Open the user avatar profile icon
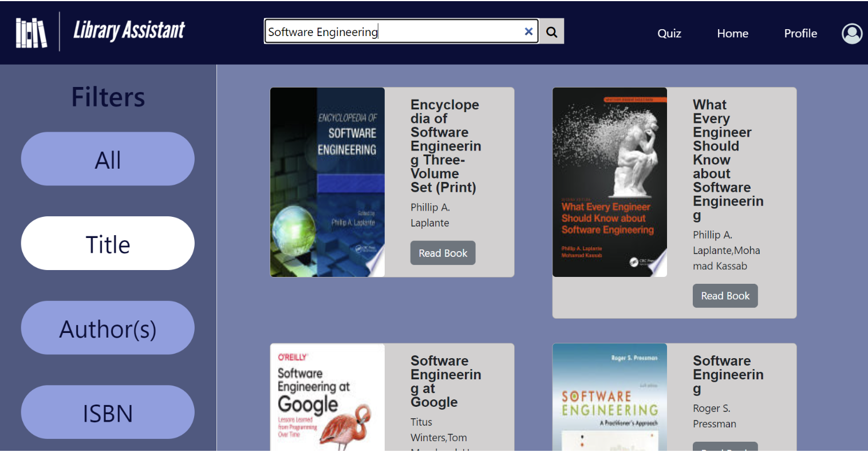The height and width of the screenshot is (452, 868). click(852, 33)
